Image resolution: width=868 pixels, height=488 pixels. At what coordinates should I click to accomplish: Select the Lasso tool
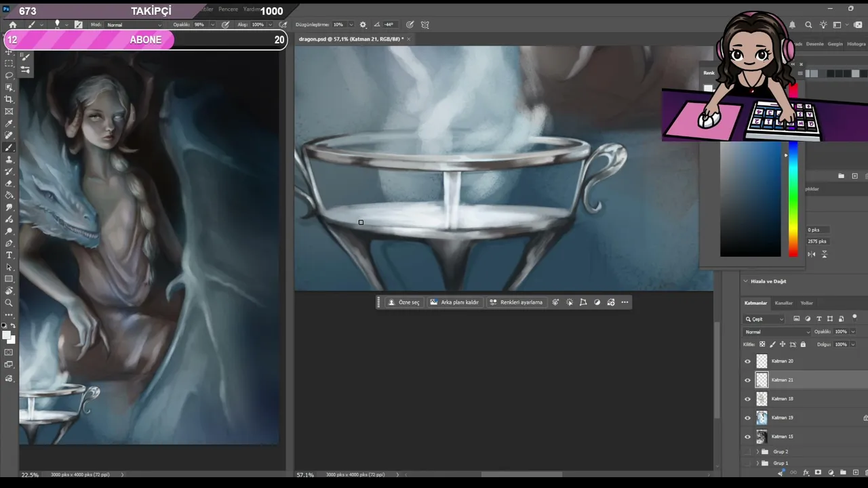pos(9,75)
